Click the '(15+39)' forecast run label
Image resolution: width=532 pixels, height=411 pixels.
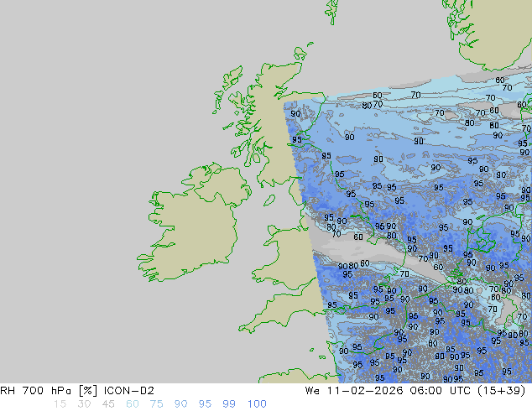[502, 391]
